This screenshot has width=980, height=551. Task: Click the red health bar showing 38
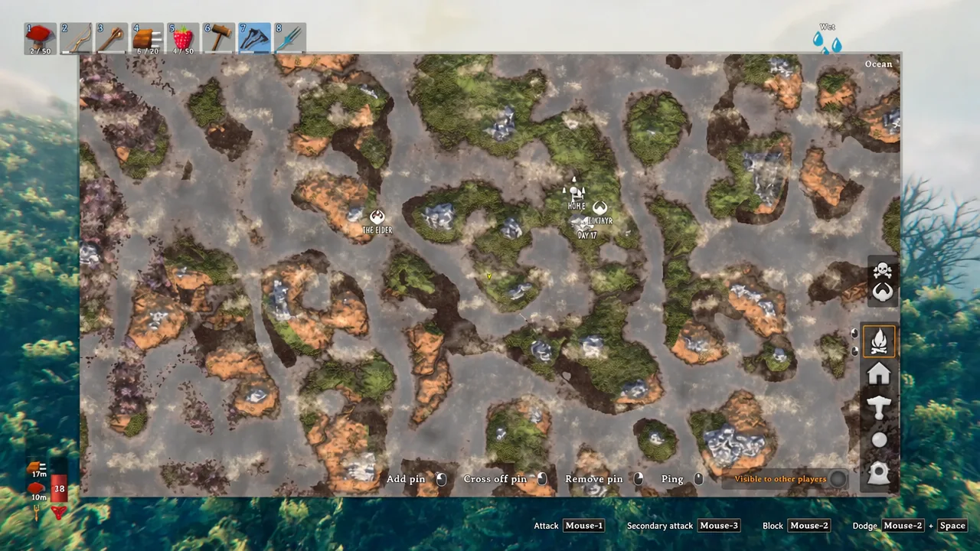pos(59,488)
